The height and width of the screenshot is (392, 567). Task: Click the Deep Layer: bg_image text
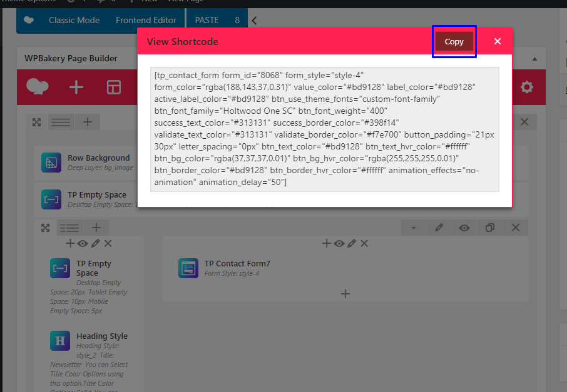100,168
